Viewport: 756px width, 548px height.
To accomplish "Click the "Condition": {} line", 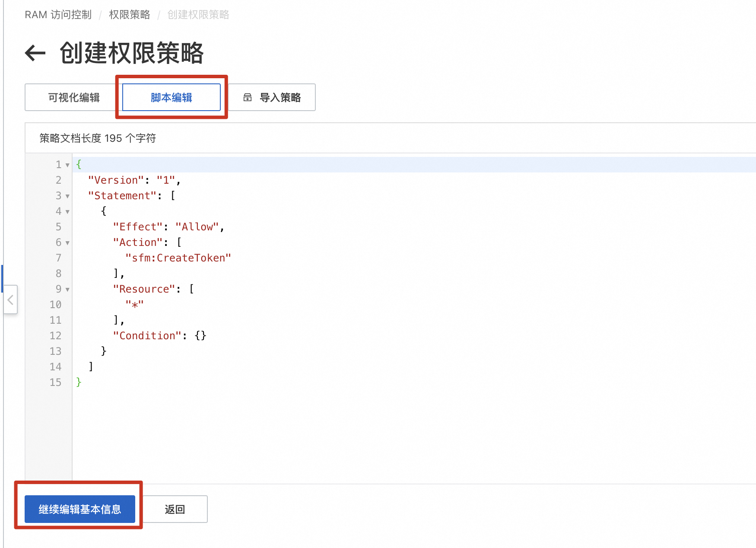I will coord(159,336).
